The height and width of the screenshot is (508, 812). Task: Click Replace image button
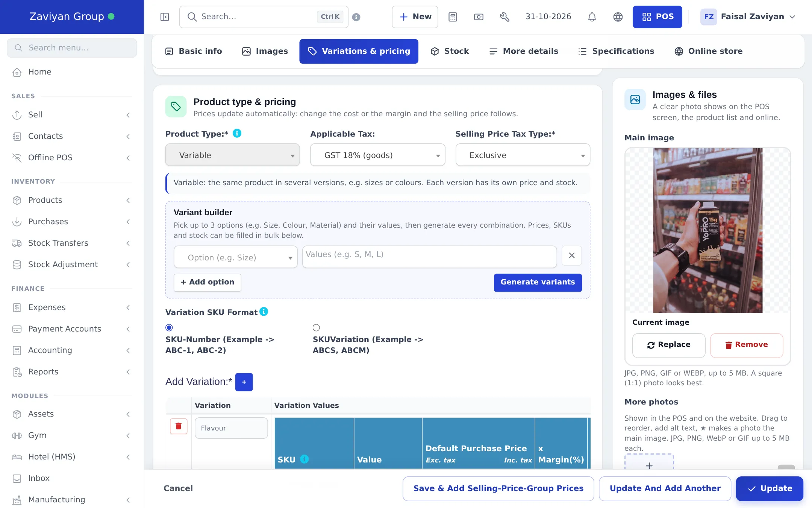click(669, 345)
